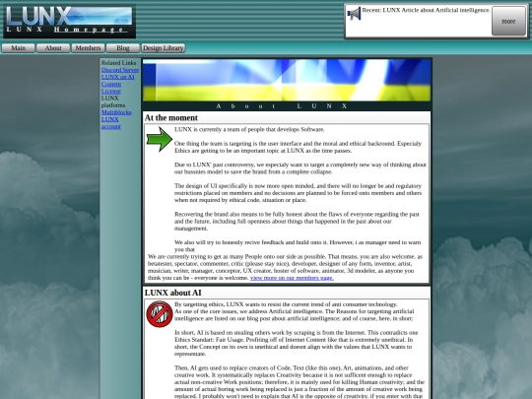Open the Main navigation tab
The image size is (532, 399).
click(x=19, y=48)
